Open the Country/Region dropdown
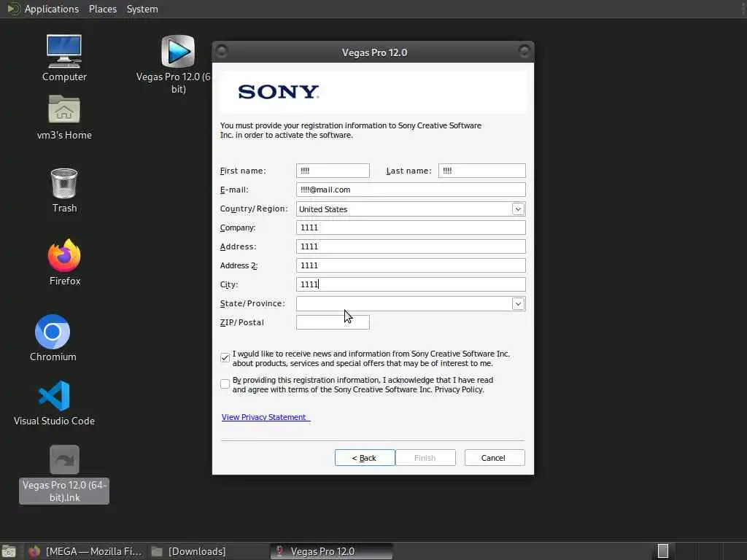 [x=518, y=209]
